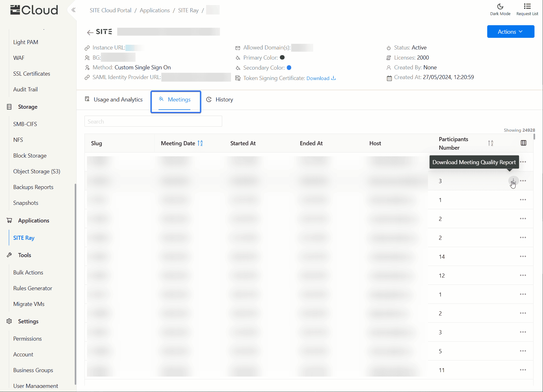Expand the Storage section in sidebar
Screen dimensions: 543x392
click(x=28, y=107)
